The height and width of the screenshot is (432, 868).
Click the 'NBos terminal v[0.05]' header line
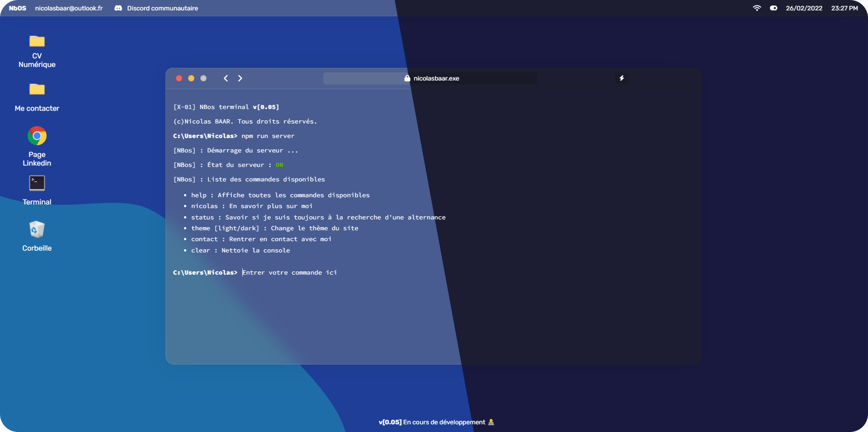point(226,107)
